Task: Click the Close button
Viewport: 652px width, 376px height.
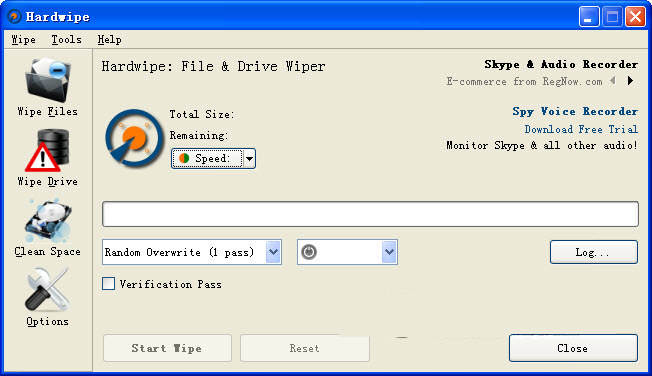Action: (573, 348)
